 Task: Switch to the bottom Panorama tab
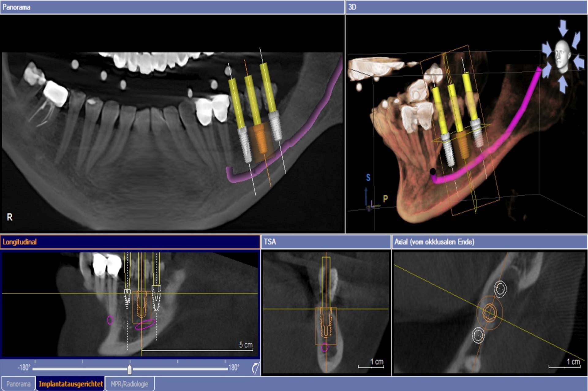[x=18, y=384]
